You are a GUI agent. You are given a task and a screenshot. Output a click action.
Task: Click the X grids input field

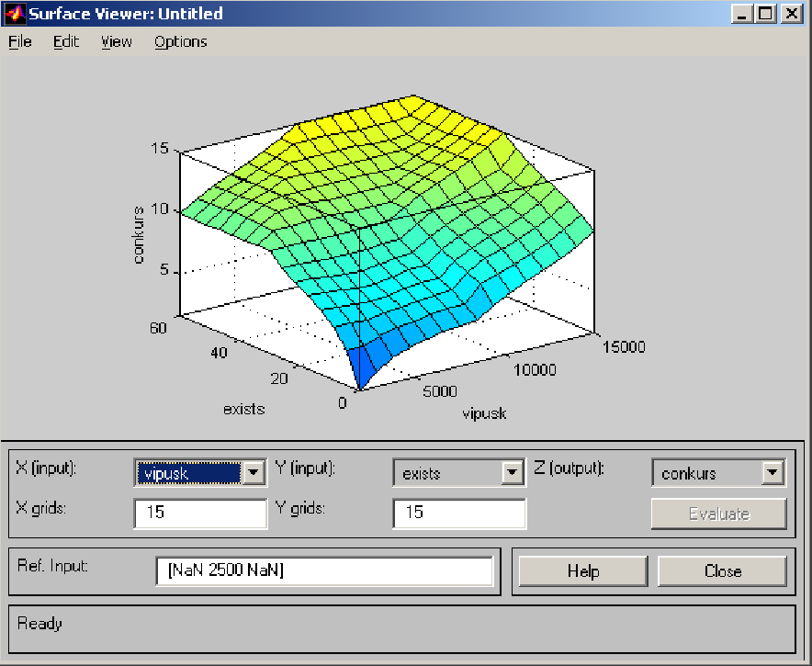200,514
